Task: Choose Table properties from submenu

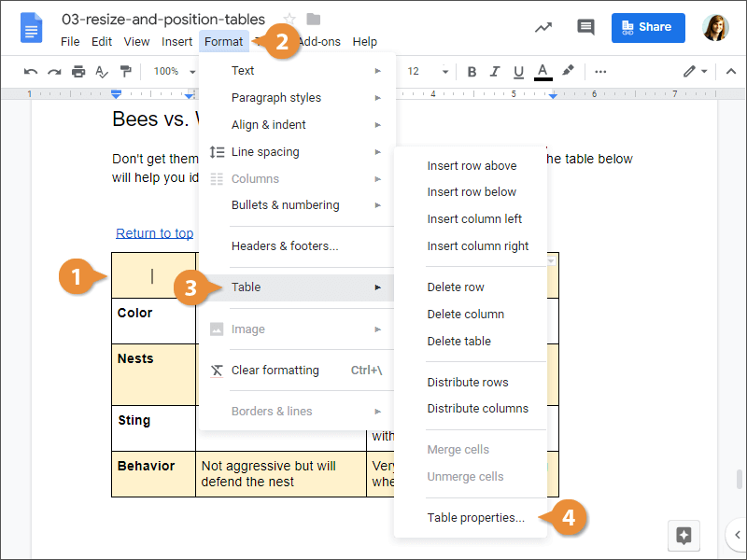Action: tap(475, 517)
